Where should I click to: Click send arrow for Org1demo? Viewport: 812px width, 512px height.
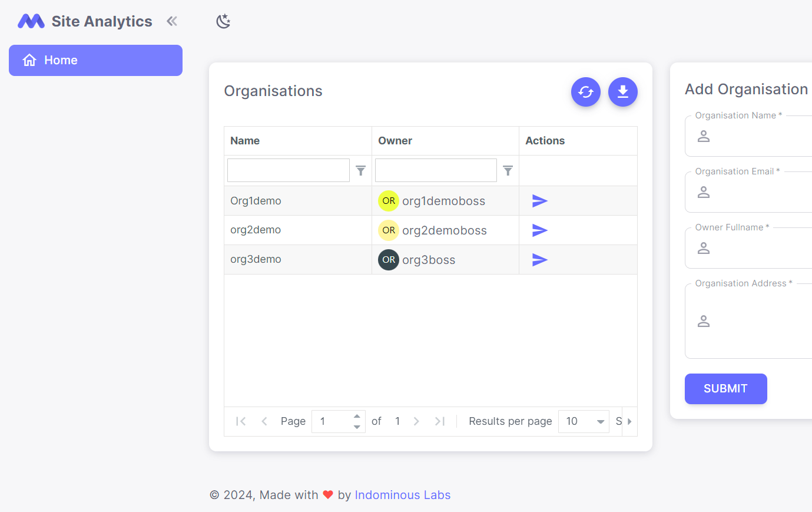coord(539,201)
